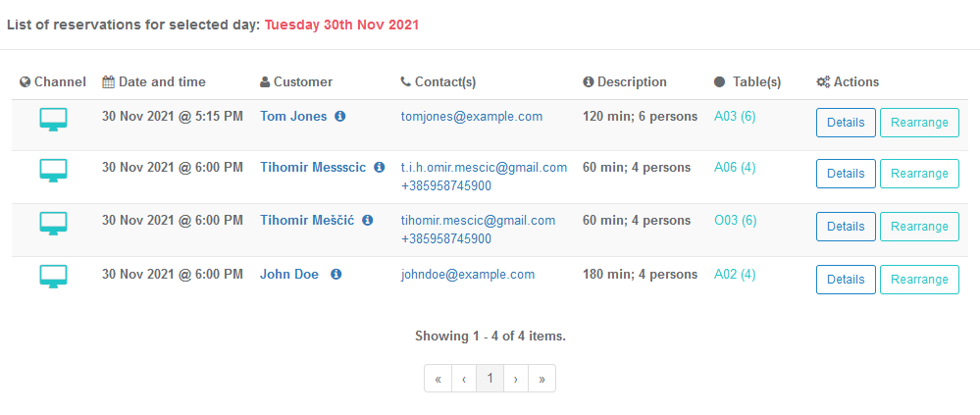Viewport: 980px width, 415px height.
Task: Open the Tom Jones customer link
Action: click(x=293, y=116)
